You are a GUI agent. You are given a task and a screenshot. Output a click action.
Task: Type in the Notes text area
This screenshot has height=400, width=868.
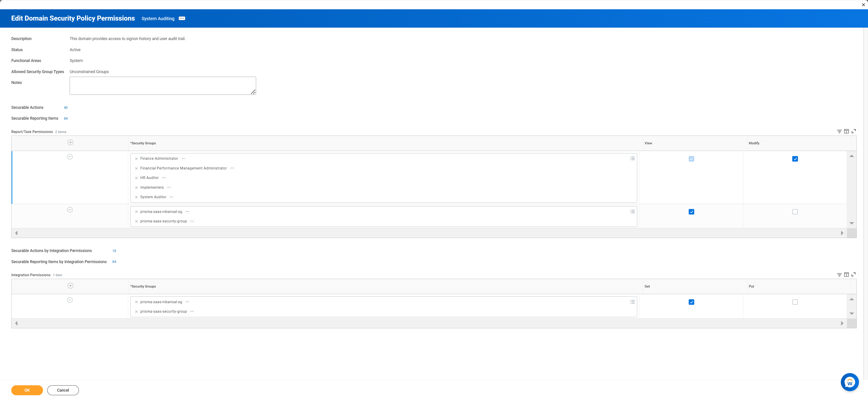tap(163, 86)
